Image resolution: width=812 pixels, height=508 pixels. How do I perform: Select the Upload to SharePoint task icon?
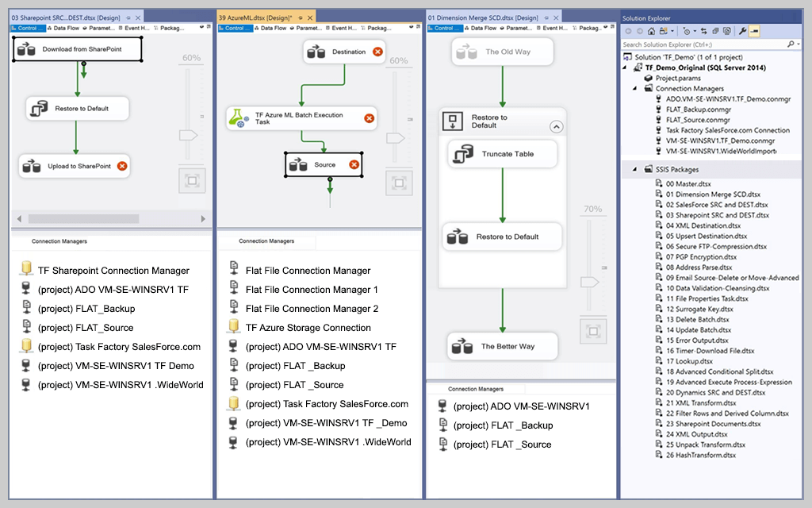(32, 166)
